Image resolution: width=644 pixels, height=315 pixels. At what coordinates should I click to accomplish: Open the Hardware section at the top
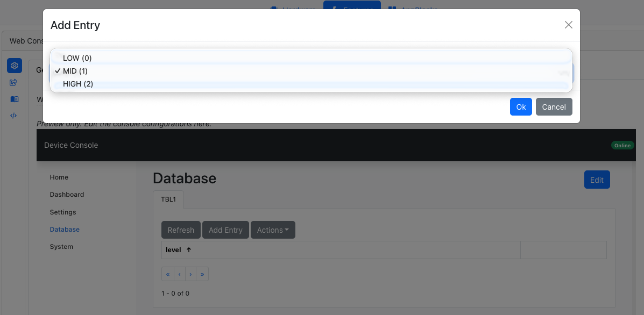click(292, 9)
